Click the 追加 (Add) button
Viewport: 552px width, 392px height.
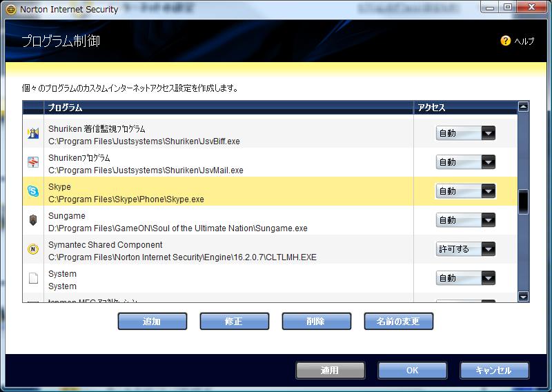tap(152, 321)
